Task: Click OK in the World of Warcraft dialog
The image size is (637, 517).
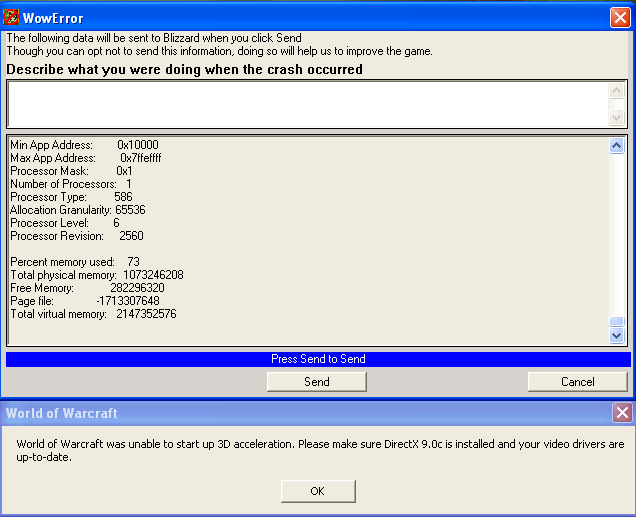Action: click(318, 491)
